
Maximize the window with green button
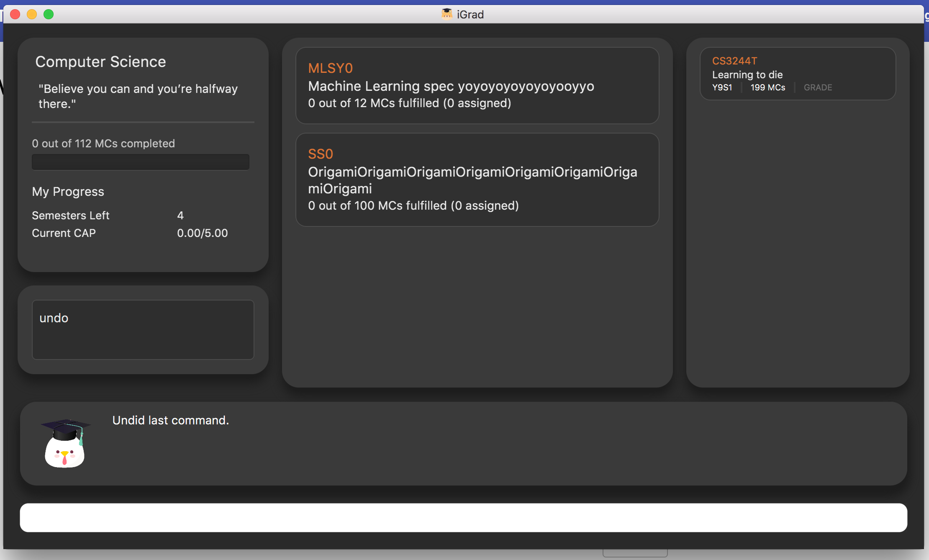[x=49, y=14]
